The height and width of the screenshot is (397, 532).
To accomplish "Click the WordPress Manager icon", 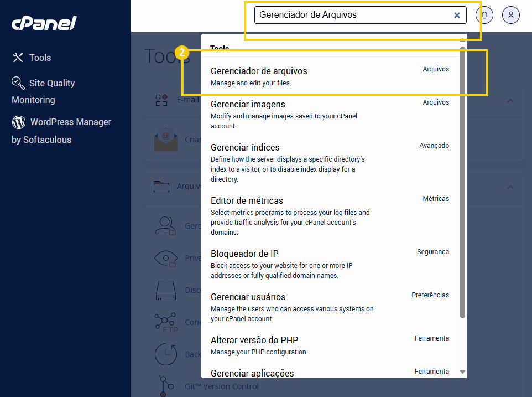I will (18, 122).
